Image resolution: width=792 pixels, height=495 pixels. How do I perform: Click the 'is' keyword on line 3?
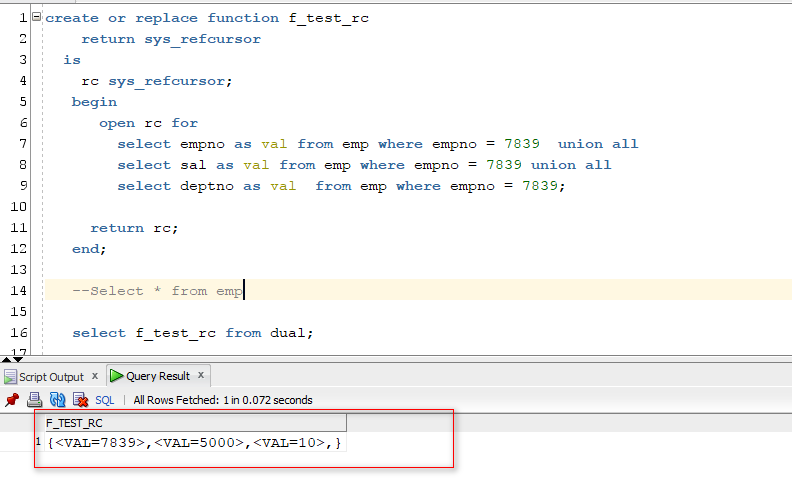[72, 60]
